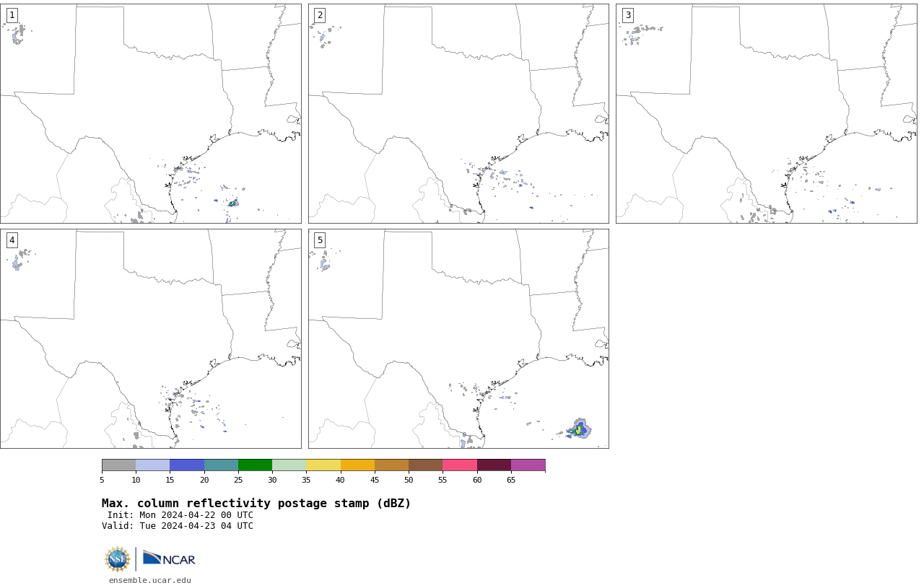
Task: Open ensemble member 3 postage stamp map
Action: pos(767,113)
